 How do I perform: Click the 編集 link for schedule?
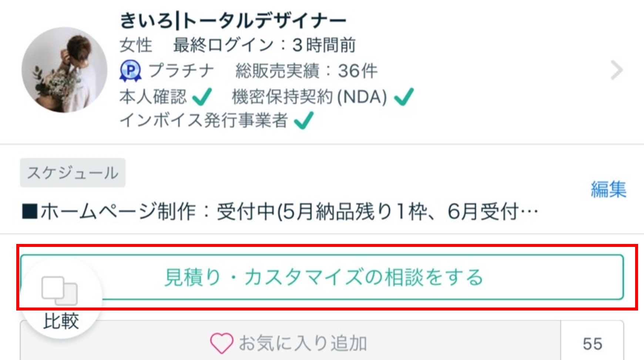tap(608, 190)
